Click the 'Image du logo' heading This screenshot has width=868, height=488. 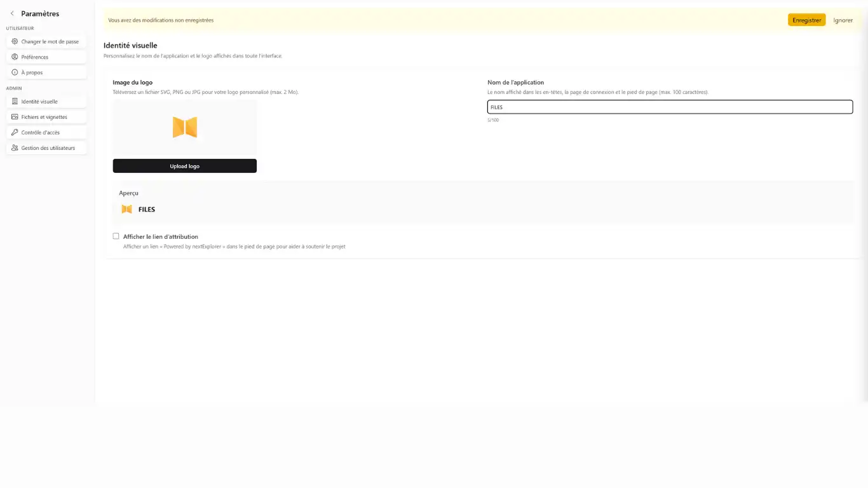point(132,82)
